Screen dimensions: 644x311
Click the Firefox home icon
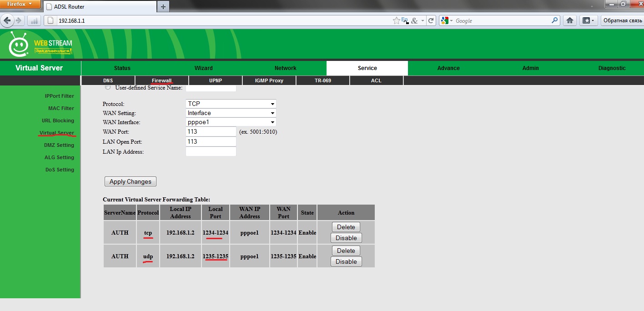tap(569, 20)
